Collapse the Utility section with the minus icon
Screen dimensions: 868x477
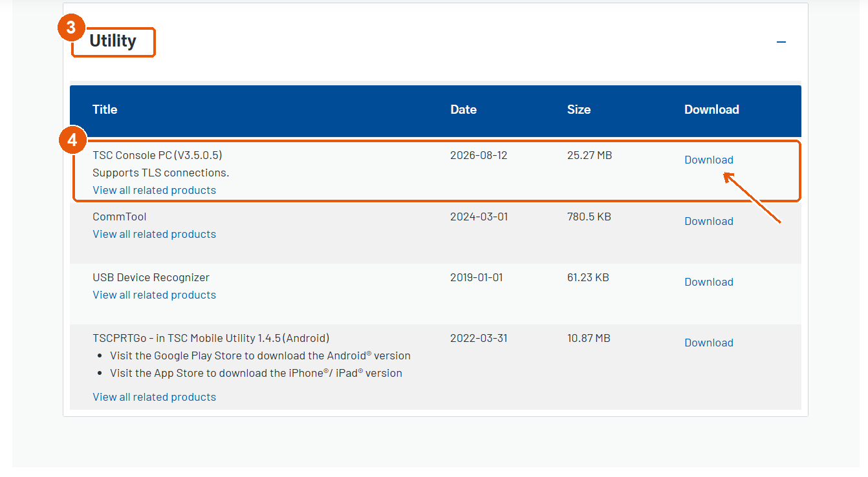(781, 42)
